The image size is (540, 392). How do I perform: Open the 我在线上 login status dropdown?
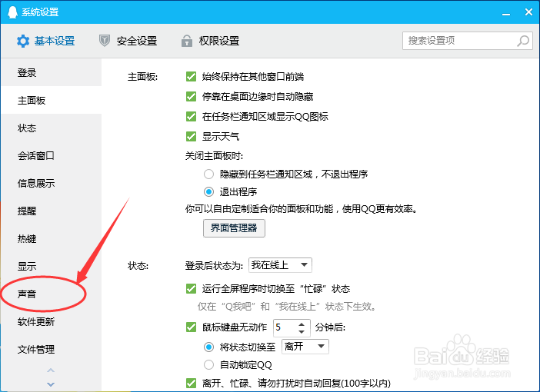tap(280, 265)
